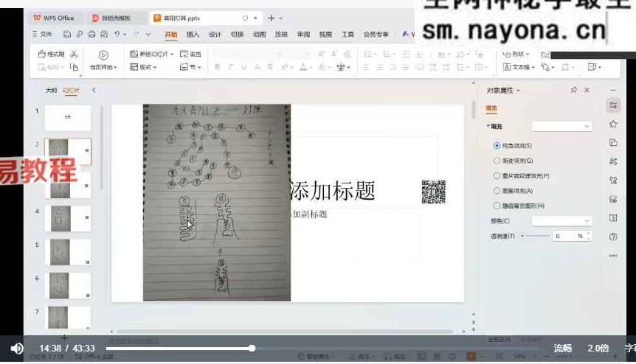This screenshot has height=364, width=636.
Task: Select pattern fill (图案填充) radio button
Action: pos(497,191)
